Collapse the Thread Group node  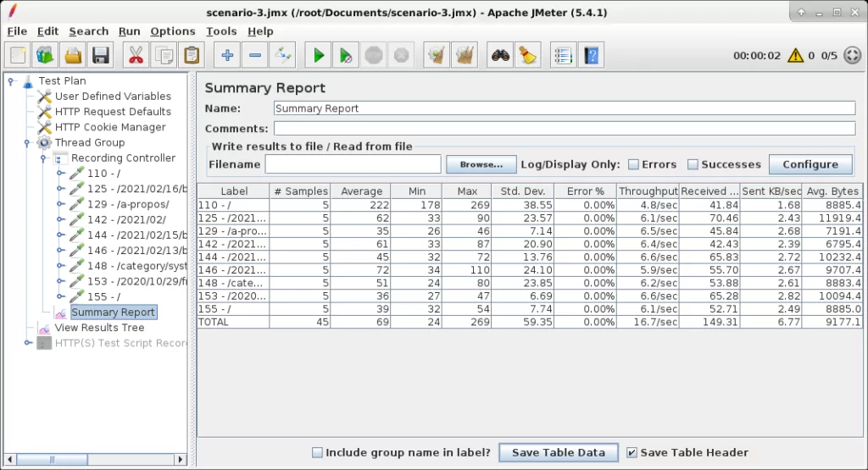pyautogui.click(x=26, y=142)
